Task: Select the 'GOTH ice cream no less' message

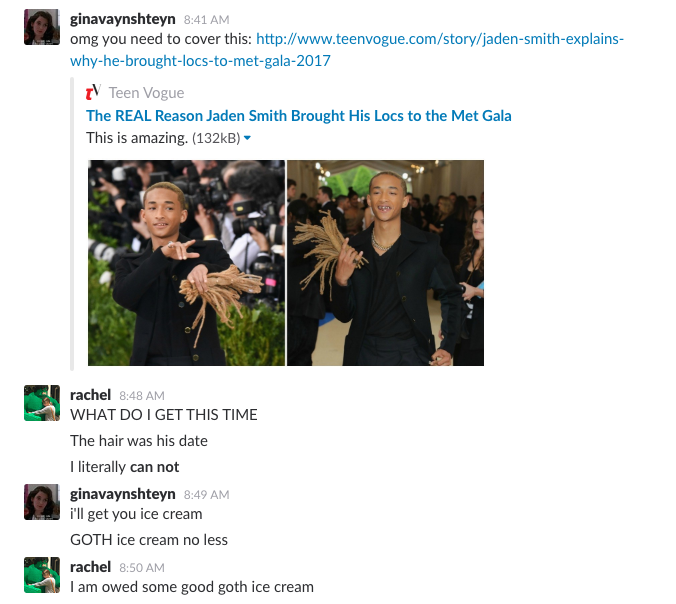Action: (149, 540)
